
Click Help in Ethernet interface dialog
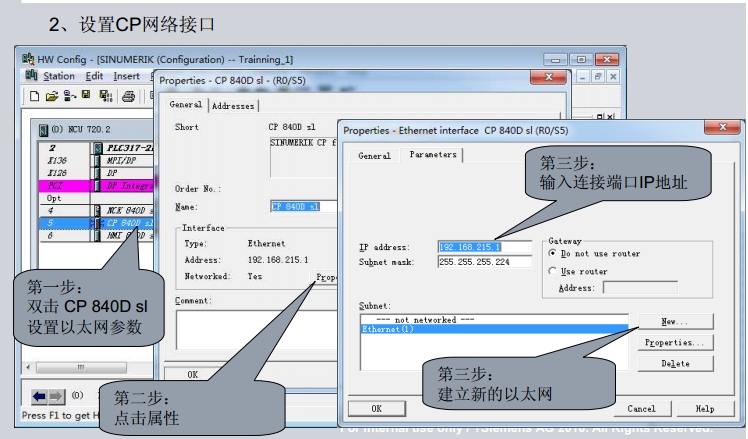coord(705,408)
